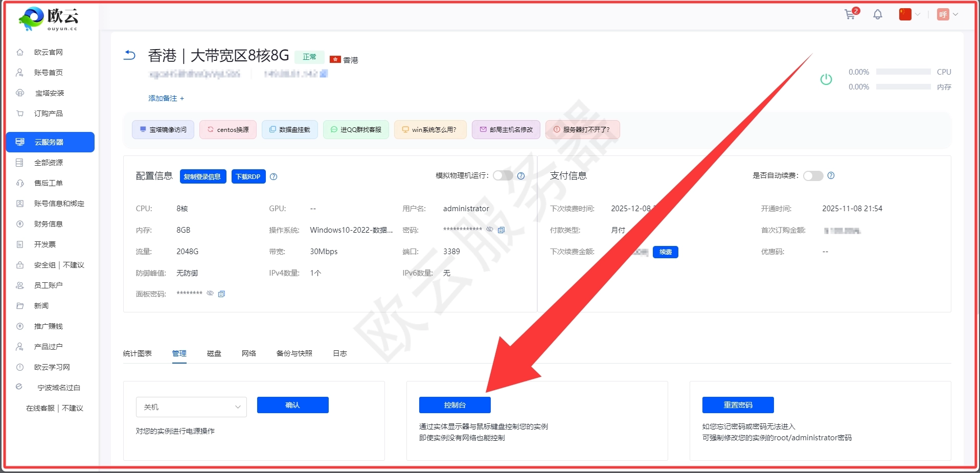Click the back arrow next to the server title

pos(129,55)
